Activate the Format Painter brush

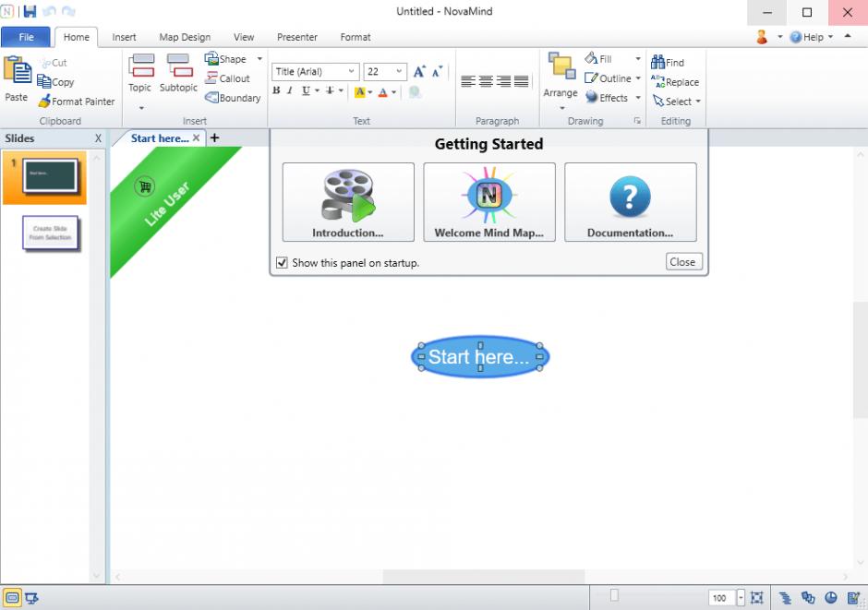(76, 102)
